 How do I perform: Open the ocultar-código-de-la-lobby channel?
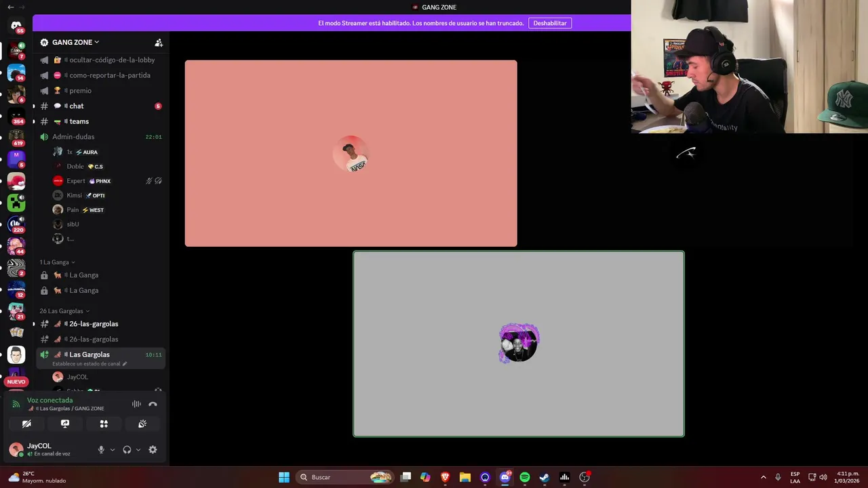[x=100, y=60]
